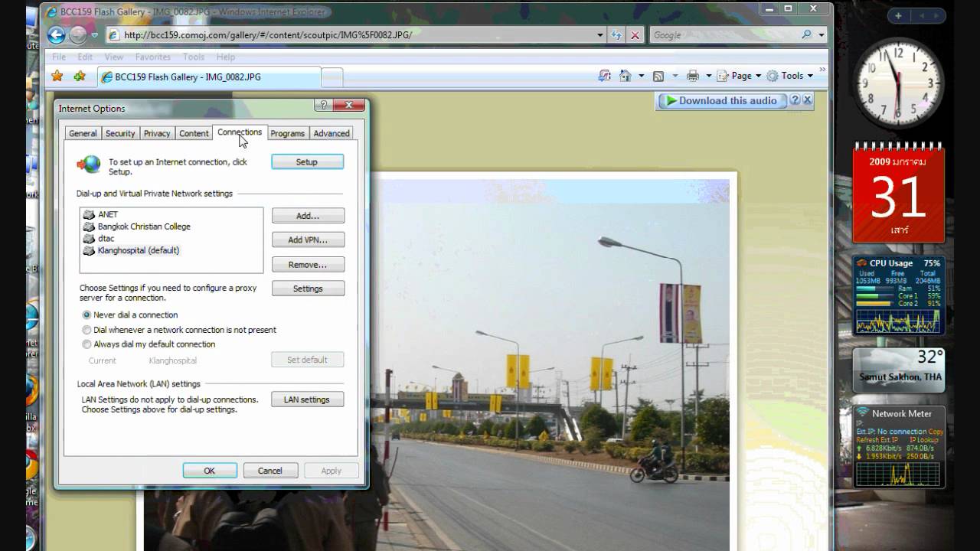Open the Edit menu
The height and width of the screenshot is (551, 980).
click(85, 57)
